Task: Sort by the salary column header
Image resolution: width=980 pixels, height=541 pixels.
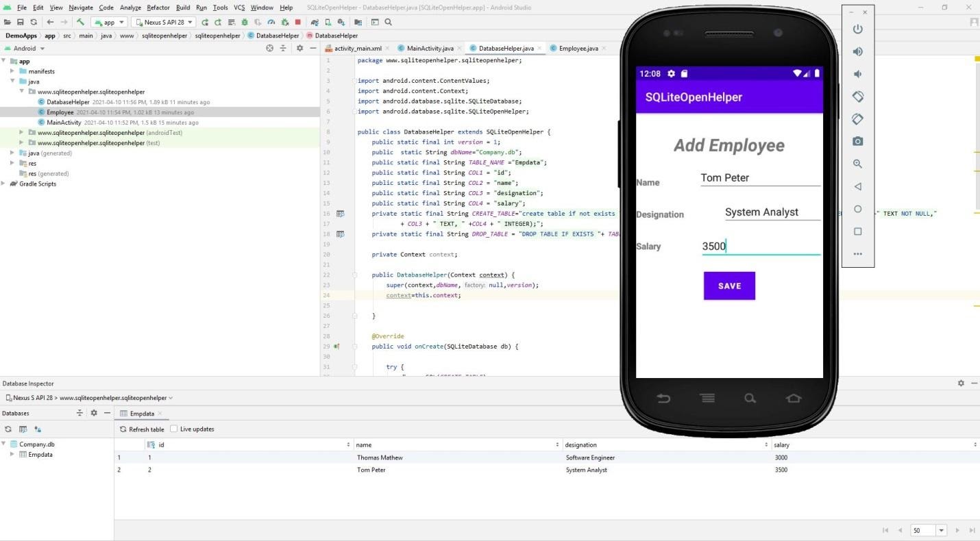Action: point(875,445)
